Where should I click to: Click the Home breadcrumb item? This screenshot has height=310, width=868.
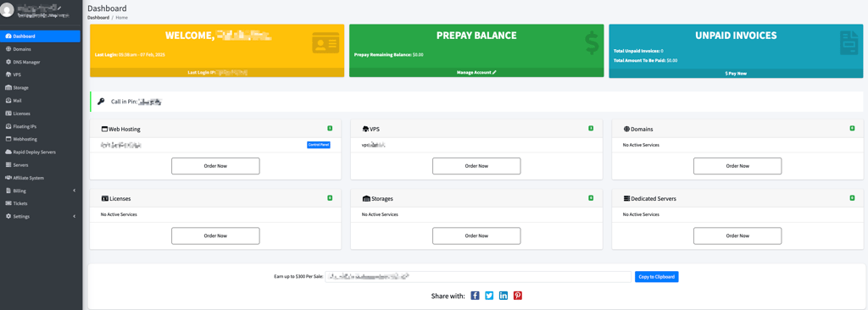(x=122, y=18)
